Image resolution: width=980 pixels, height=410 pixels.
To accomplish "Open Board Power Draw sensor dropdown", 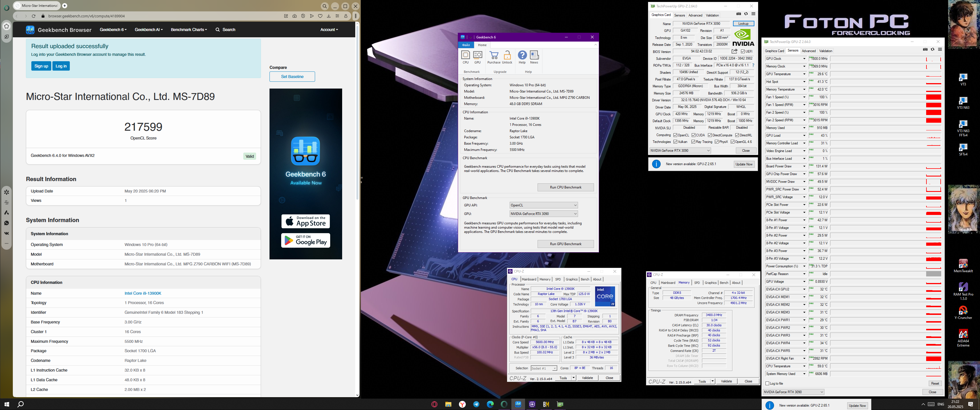I will (x=804, y=166).
